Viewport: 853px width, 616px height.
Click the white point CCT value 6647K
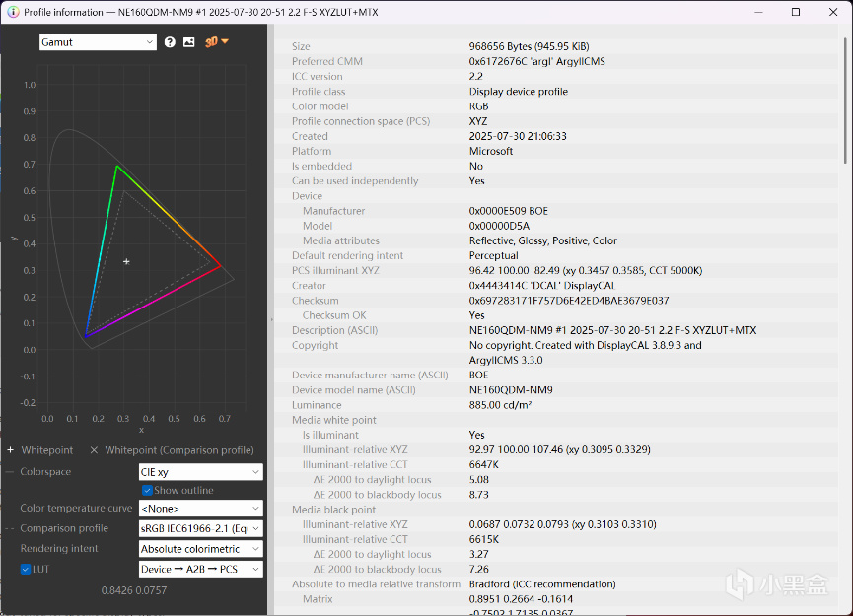click(483, 465)
